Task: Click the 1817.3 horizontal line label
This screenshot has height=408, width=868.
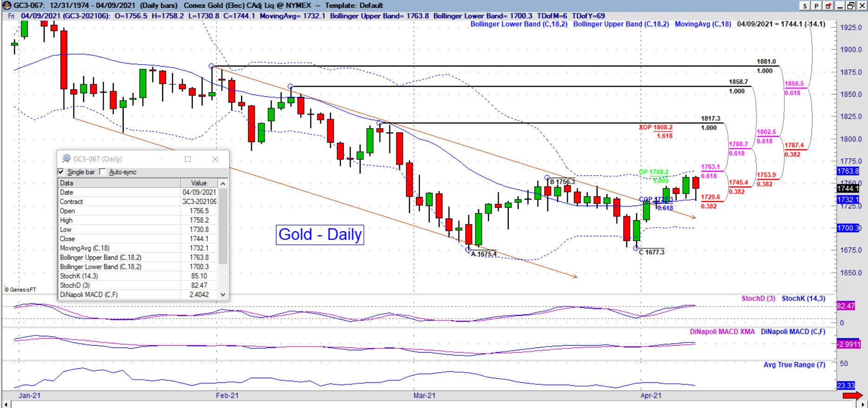Action: (x=710, y=119)
